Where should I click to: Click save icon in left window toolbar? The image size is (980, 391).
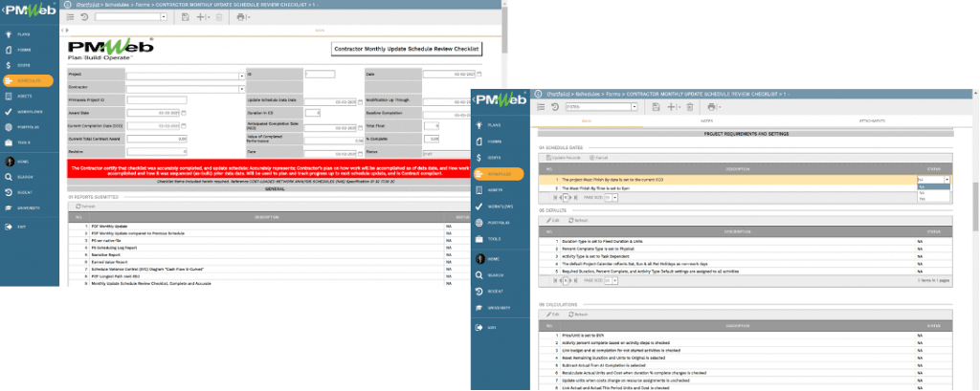(185, 17)
